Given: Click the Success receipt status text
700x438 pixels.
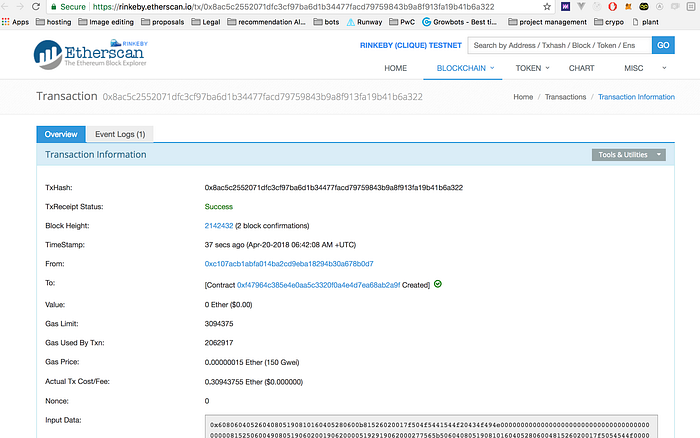Looking at the screenshot, I should point(219,207).
